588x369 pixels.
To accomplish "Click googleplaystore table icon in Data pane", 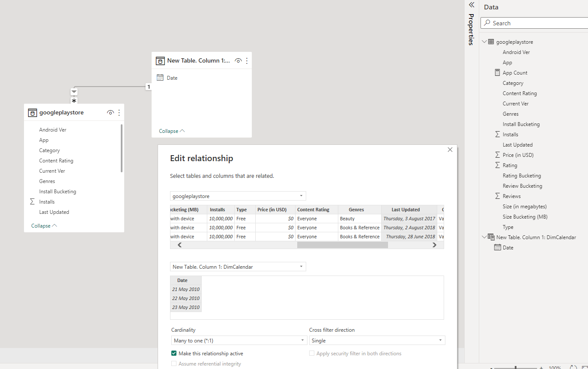I will (491, 42).
